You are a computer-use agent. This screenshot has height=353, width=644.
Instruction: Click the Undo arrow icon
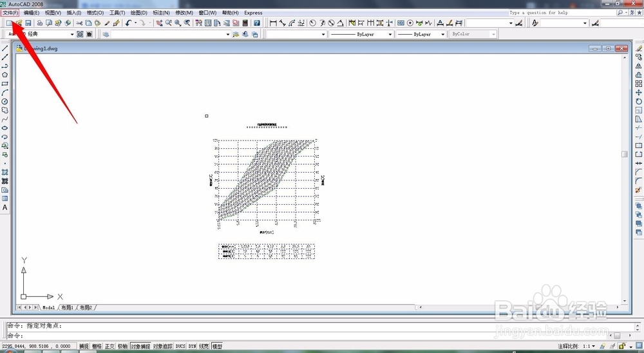tap(129, 23)
